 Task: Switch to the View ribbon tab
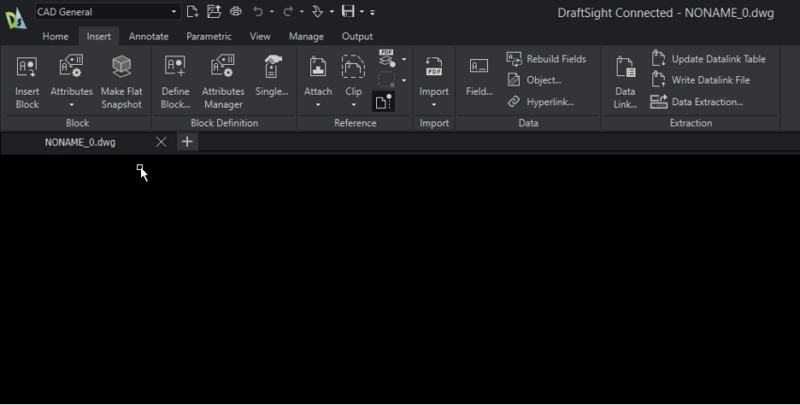[260, 36]
